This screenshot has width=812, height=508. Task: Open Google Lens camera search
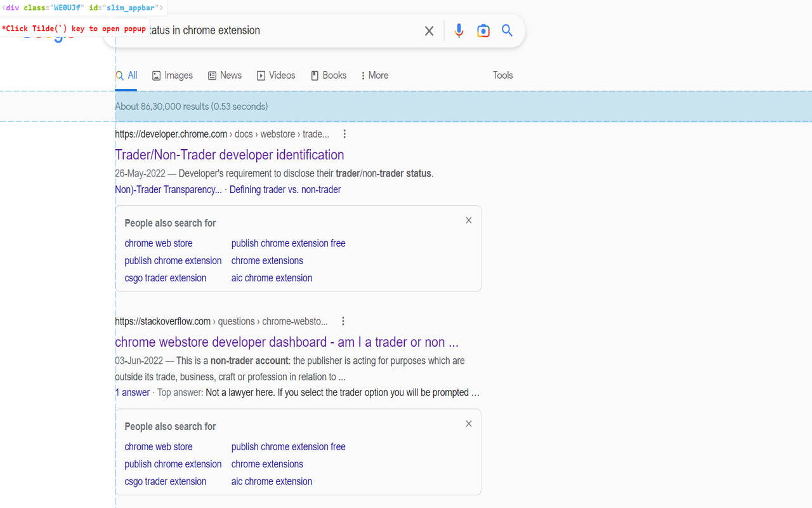pos(483,30)
